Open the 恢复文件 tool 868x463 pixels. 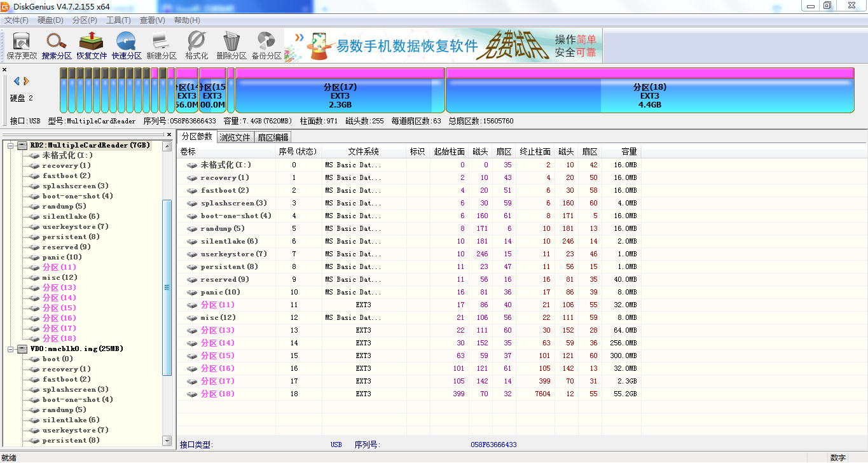[x=92, y=46]
